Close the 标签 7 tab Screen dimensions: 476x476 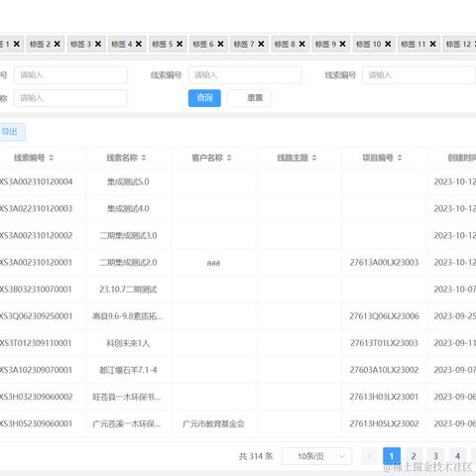point(261,44)
